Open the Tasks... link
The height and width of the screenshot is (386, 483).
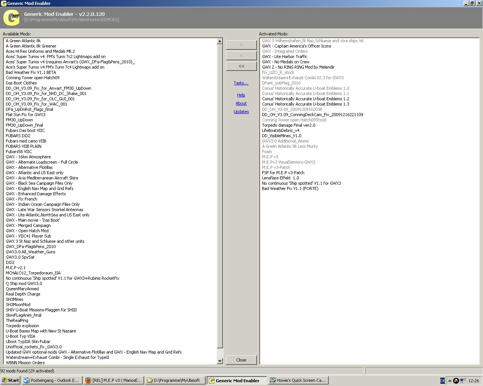point(241,83)
